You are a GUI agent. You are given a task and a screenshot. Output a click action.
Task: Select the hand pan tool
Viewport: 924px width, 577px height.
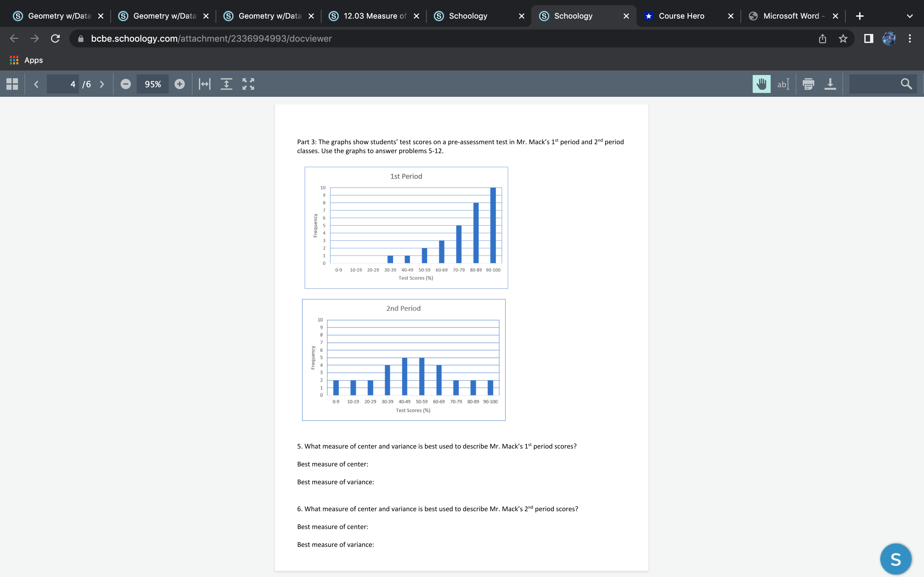click(761, 84)
